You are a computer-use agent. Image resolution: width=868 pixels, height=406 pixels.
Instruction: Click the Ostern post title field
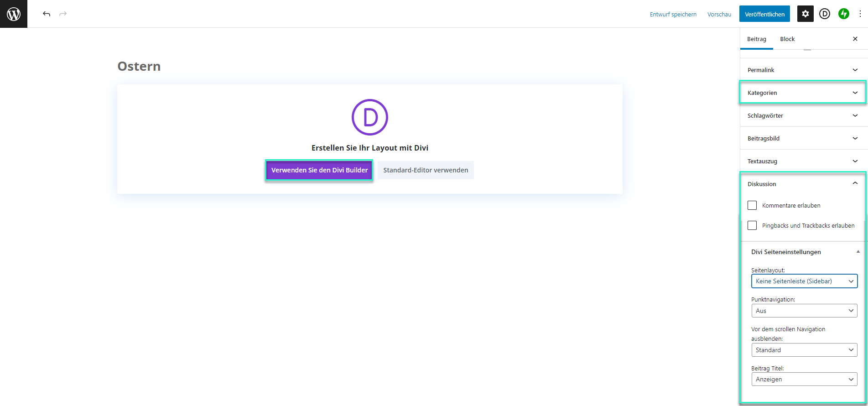pyautogui.click(x=139, y=66)
